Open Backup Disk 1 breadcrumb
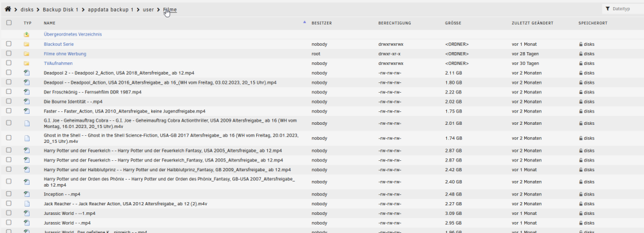644x233 pixels. [x=61, y=10]
